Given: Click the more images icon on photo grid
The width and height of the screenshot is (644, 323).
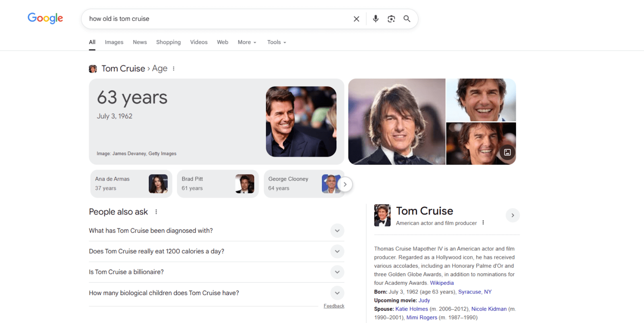Looking at the screenshot, I should [507, 152].
